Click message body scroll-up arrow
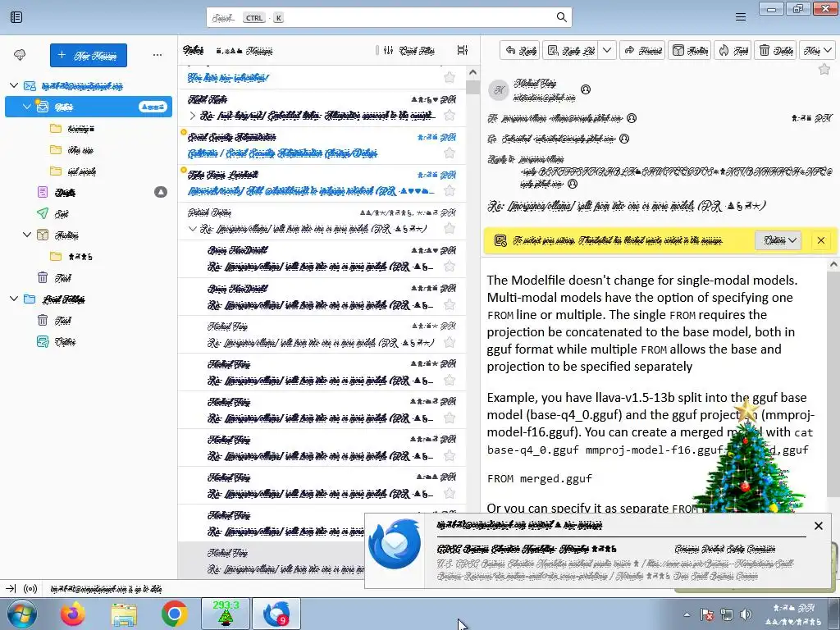Viewport: 840px width, 630px height. click(833, 264)
